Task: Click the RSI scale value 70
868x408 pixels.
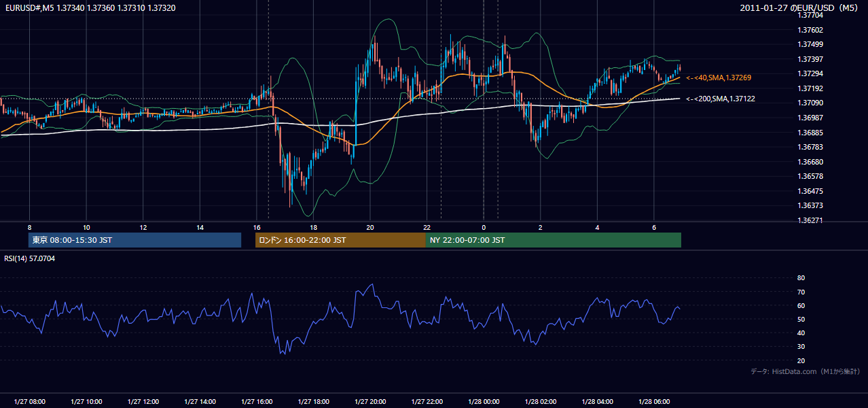Action: [801, 292]
